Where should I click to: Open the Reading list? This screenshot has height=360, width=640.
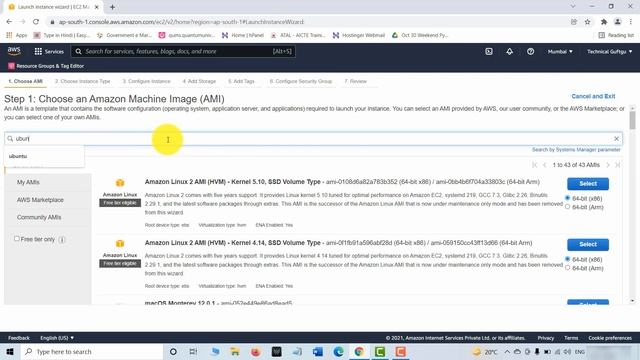[616, 36]
